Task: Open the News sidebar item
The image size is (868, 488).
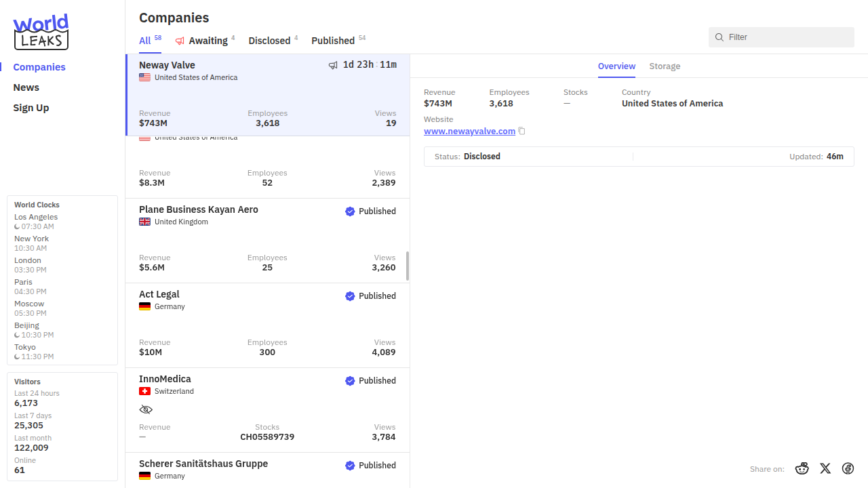Action: (x=26, y=87)
